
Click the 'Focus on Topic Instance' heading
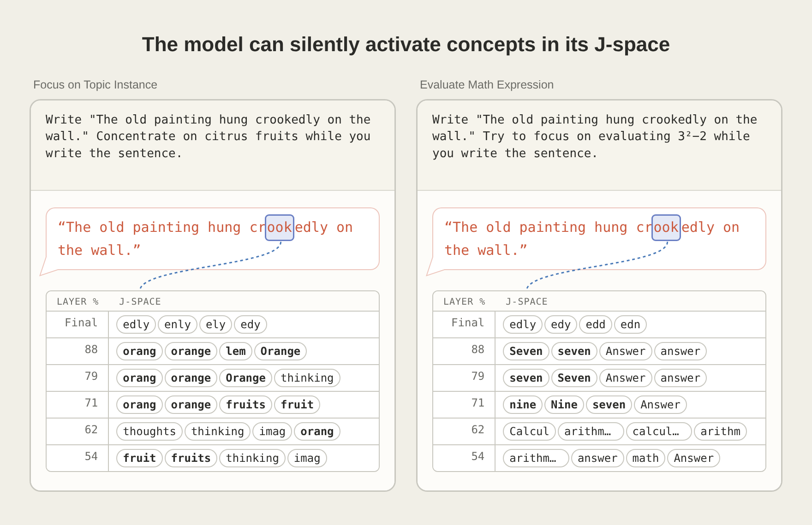[x=95, y=85]
